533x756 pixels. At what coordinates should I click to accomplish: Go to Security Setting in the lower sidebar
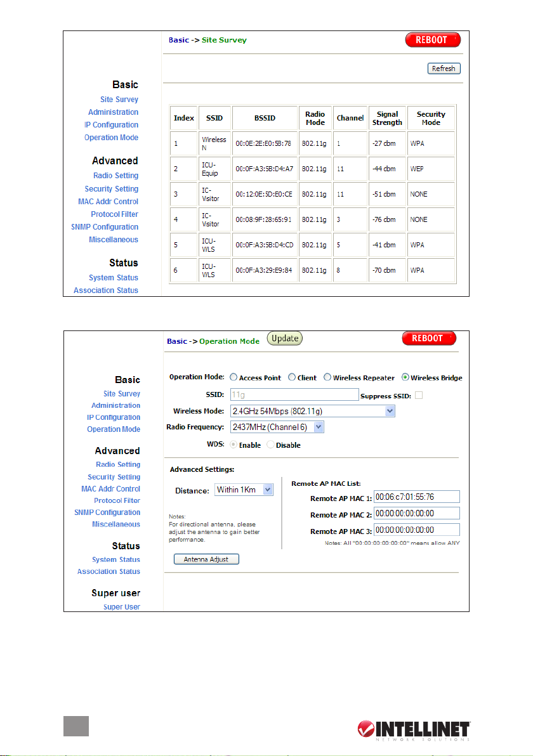click(x=114, y=477)
